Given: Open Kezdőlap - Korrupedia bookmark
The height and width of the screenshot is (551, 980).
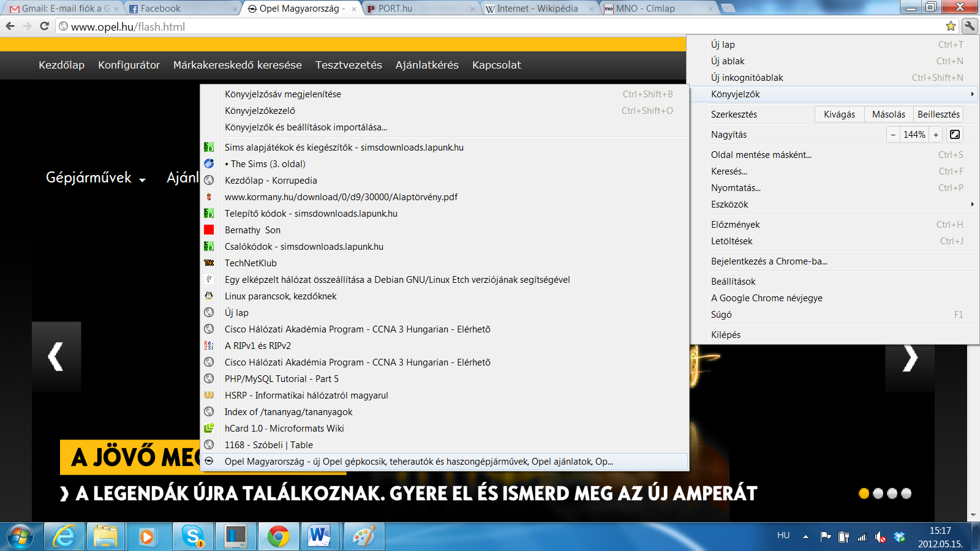Looking at the screenshot, I should click(x=444, y=181).
